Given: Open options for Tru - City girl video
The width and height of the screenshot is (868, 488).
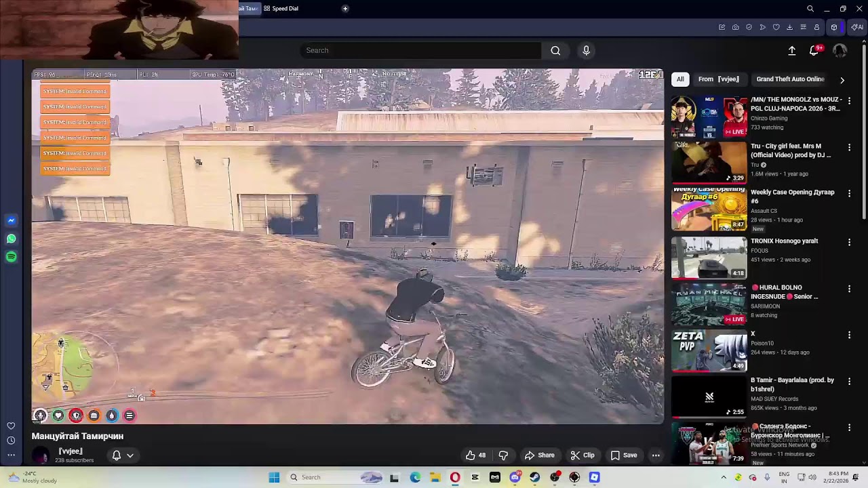Looking at the screenshot, I should (849, 147).
